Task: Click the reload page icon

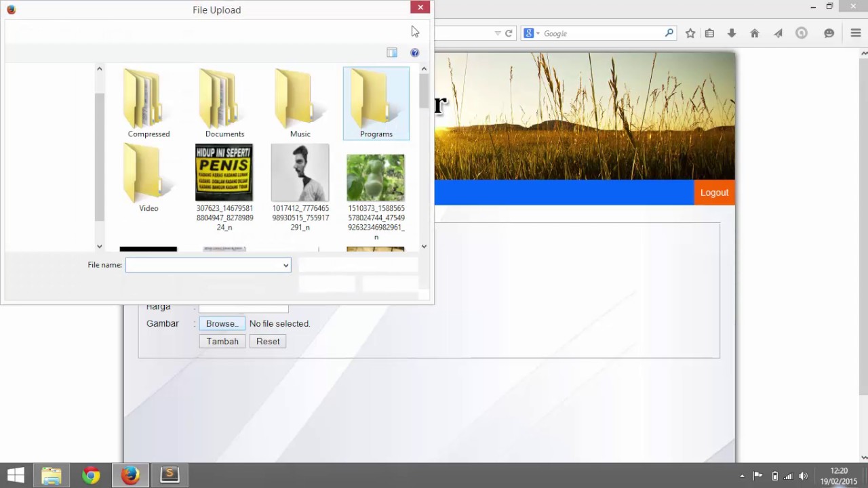Action: coord(509,33)
